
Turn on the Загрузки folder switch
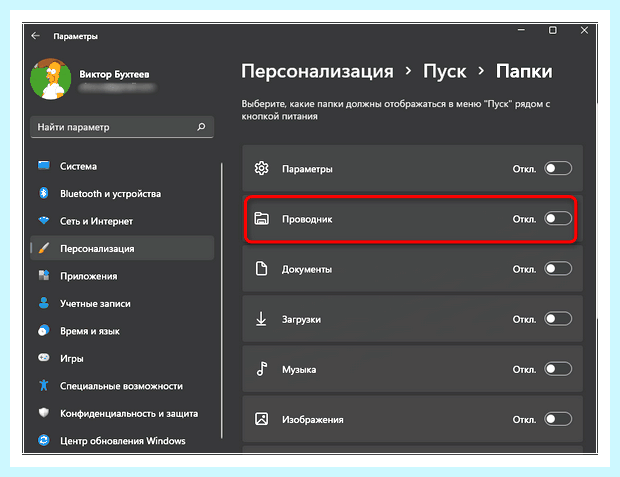tap(558, 319)
